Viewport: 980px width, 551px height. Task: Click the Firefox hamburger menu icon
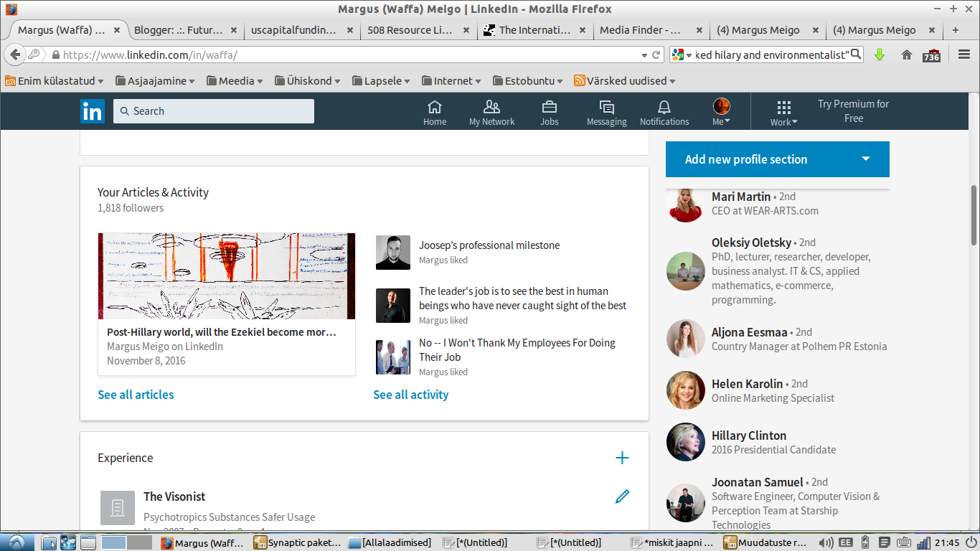click(964, 55)
